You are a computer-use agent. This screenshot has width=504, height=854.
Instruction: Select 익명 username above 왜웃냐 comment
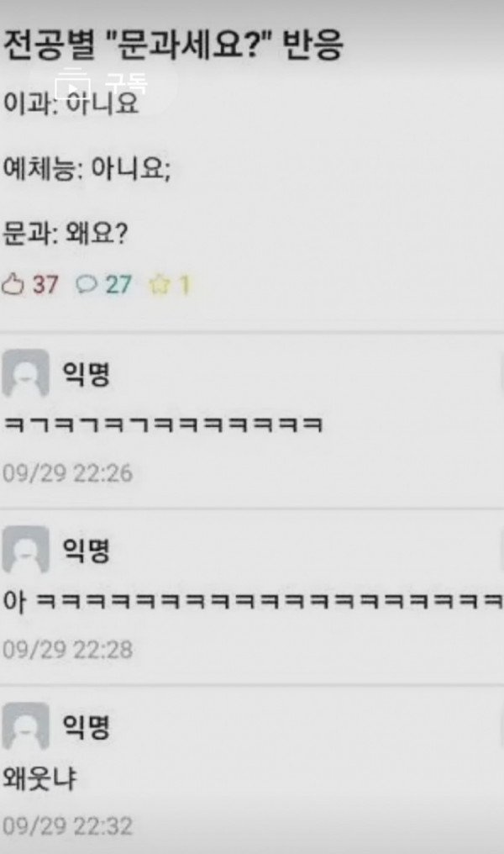[87, 726]
